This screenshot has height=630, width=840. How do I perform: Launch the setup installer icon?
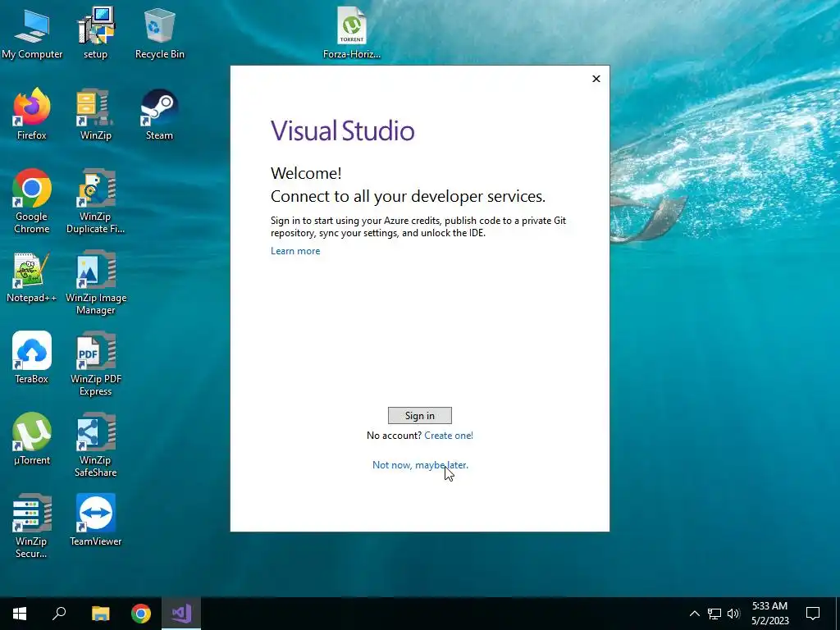pyautogui.click(x=95, y=32)
